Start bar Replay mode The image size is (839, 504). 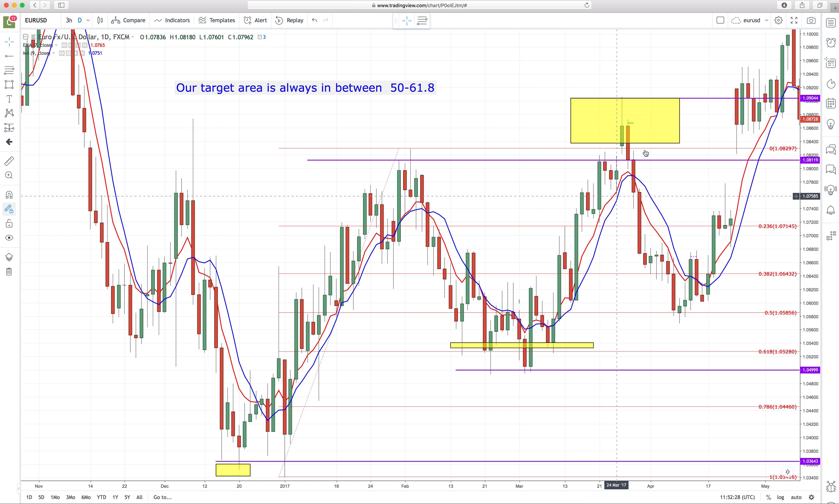[290, 20]
